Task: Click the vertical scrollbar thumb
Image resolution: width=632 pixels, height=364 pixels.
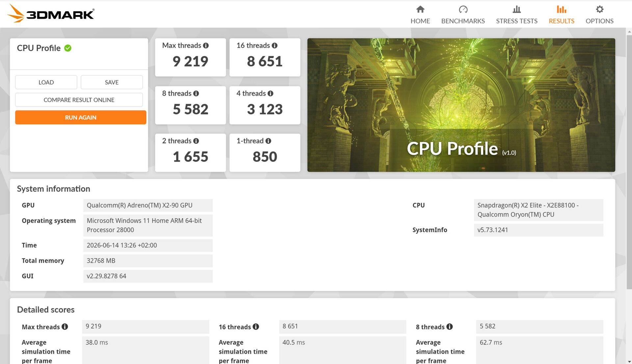Action: click(629, 163)
